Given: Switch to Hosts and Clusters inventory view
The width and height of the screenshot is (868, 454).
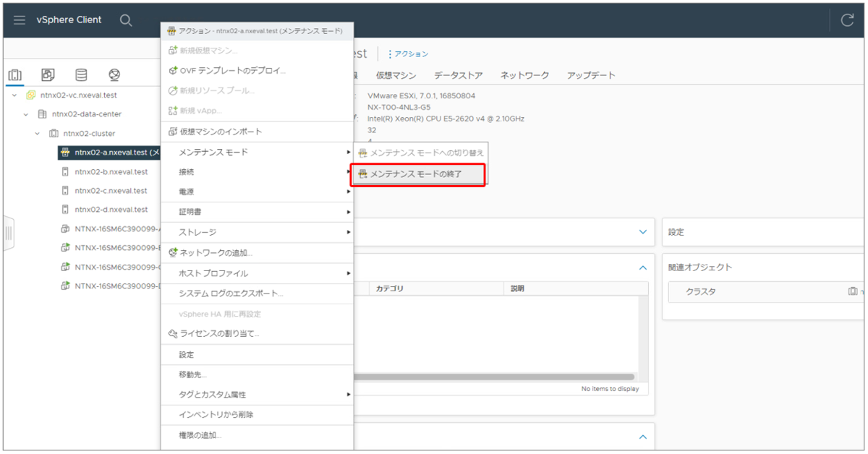Looking at the screenshot, I should click(x=15, y=75).
